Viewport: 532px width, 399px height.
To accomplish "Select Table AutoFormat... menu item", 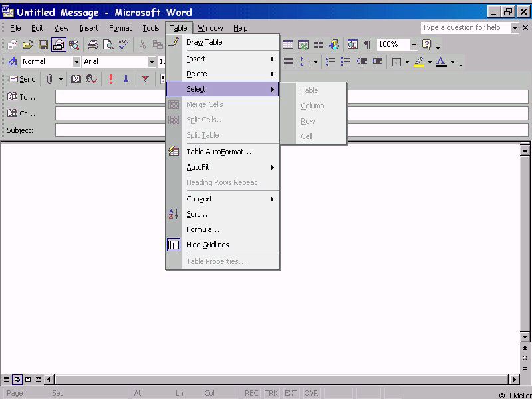I will point(223,152).
